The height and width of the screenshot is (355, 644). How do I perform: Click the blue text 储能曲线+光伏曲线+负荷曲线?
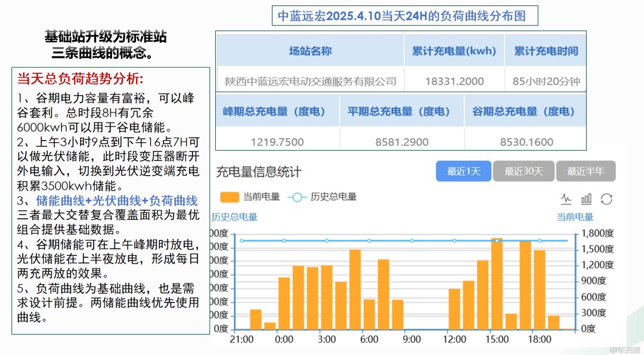coord(117,201)
